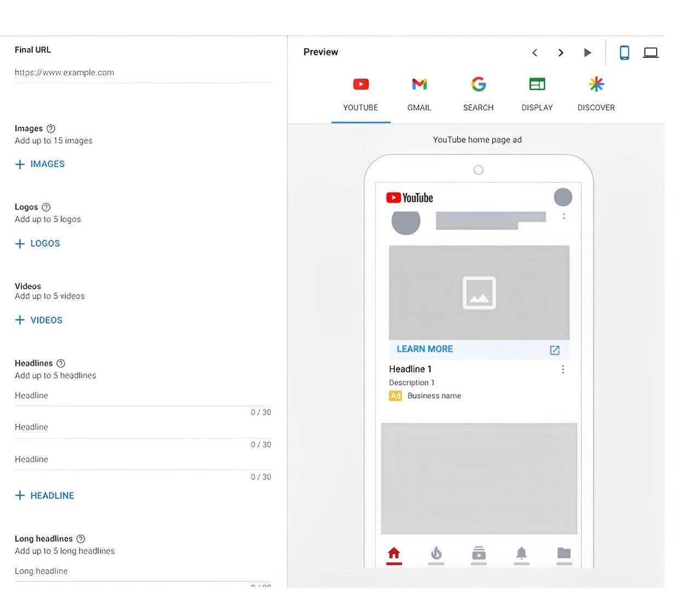Select the Search preview tab
Screen dimensions: 700x589
click(x=479, y=94)
